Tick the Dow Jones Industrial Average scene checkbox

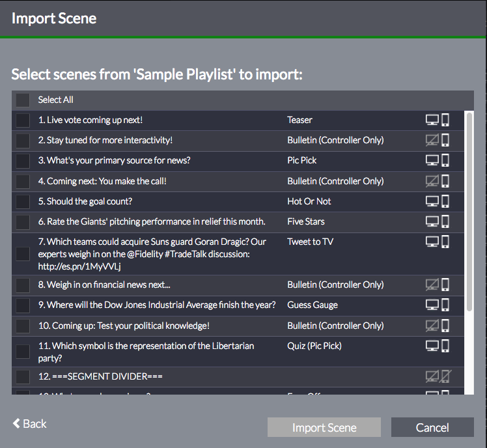(23, 305)
